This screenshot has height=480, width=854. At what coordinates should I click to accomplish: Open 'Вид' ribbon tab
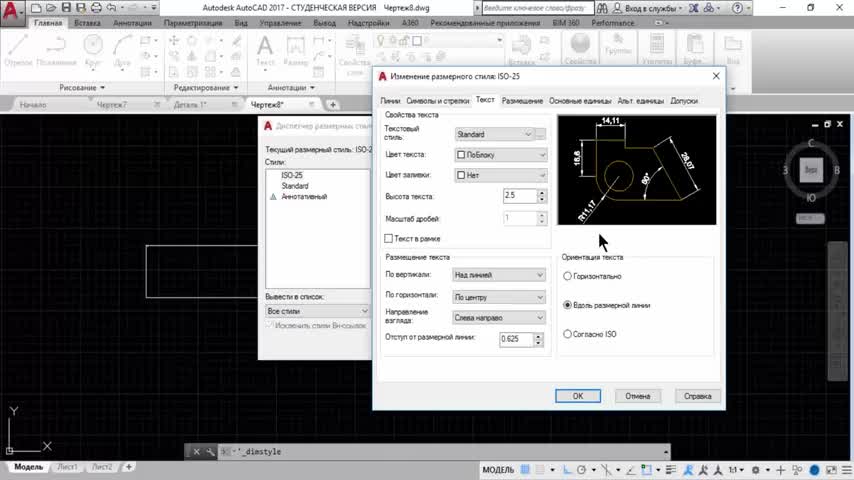tap(241, 23)
